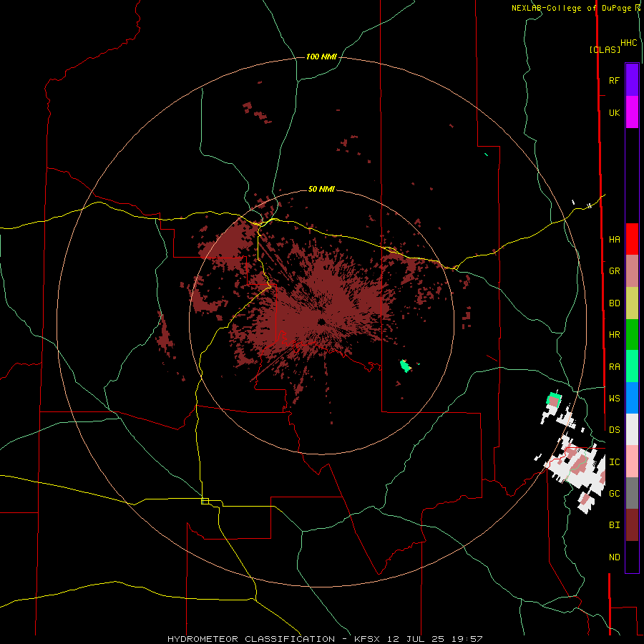Click the green rain echo inside the 50 NMI ring
Screen dimensions: 644x644
click(406, 366)
